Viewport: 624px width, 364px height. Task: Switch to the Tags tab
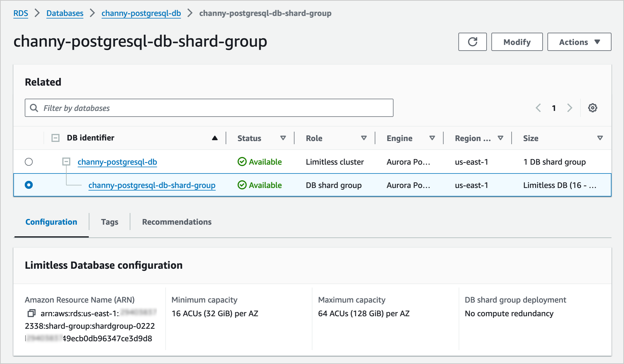[110, 222]
